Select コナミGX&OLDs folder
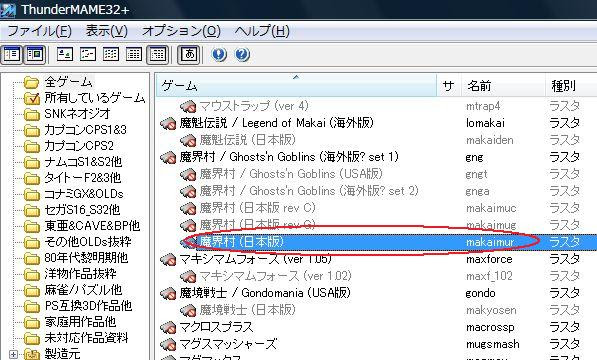The image size is (597, 360). point(84,194)
